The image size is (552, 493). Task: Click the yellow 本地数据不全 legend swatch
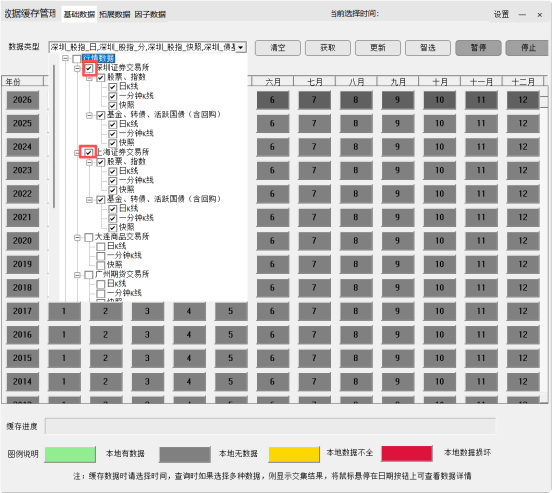[x=294, y=454]
